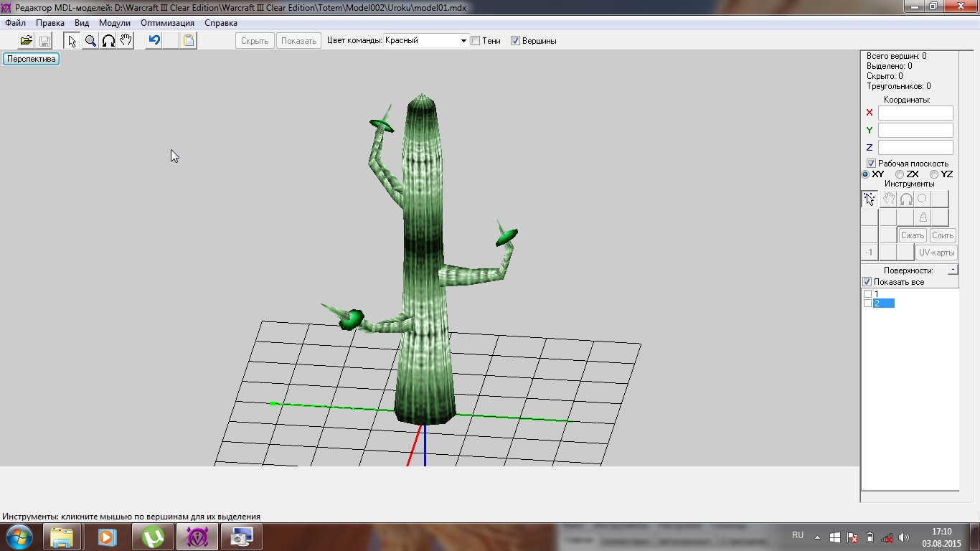The image size is (980, 551).
Task: Click the RU language indicator
Action: [798, 535]
